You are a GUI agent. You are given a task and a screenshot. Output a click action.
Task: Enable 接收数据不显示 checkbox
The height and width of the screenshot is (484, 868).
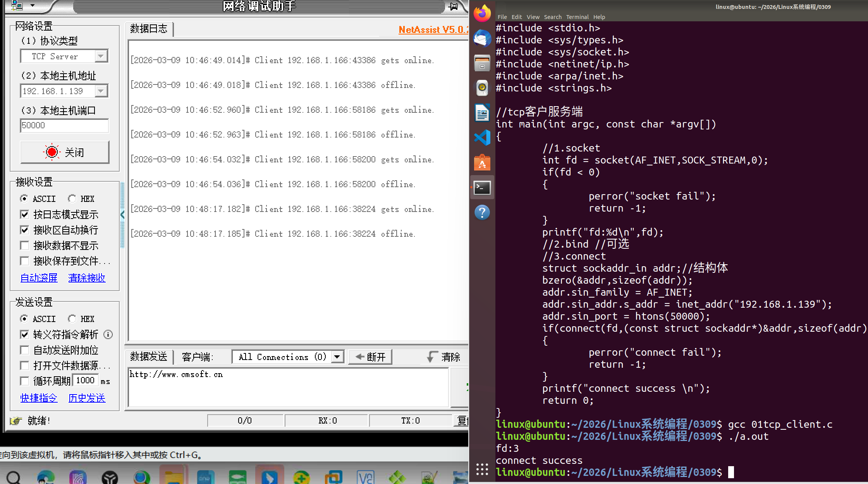click(25, 245)
